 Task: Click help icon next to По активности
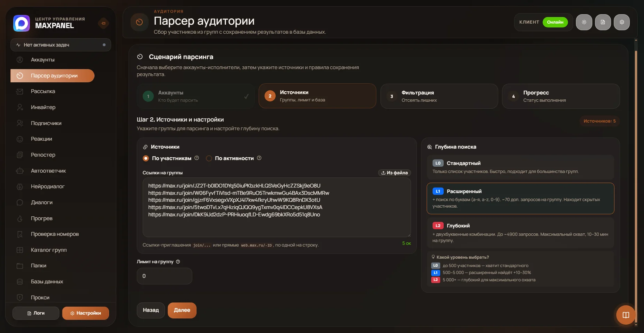(259, 158)
